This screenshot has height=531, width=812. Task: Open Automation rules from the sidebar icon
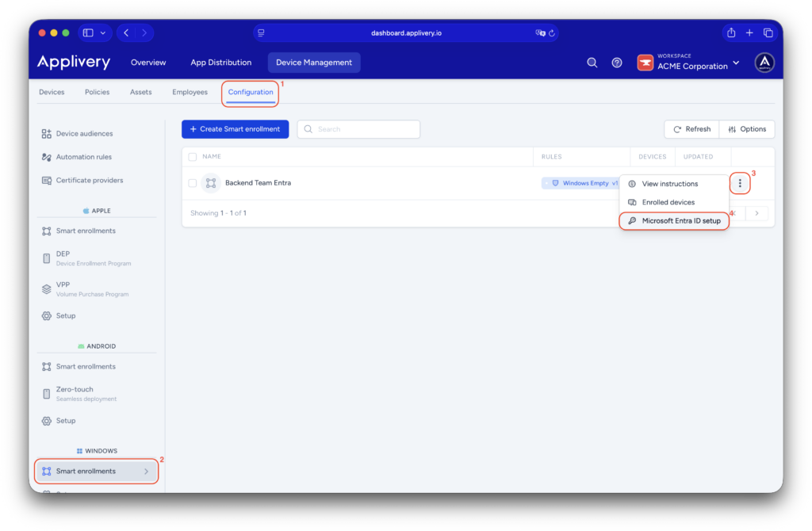[48, 156]
